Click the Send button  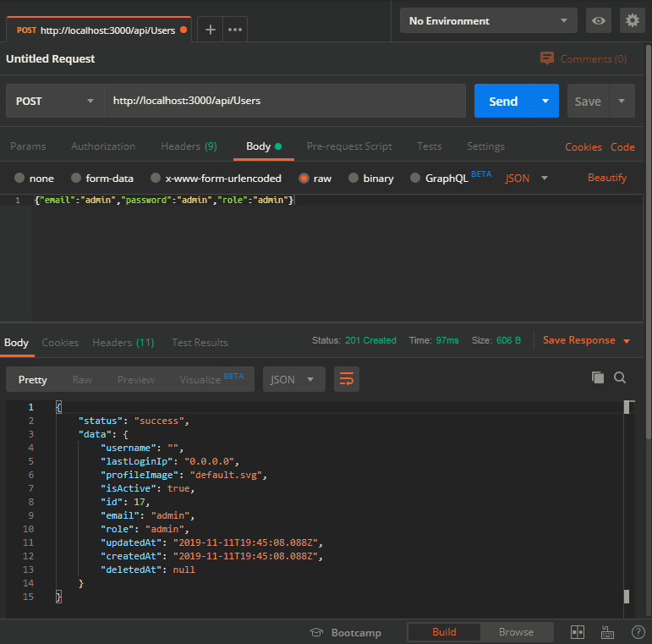(503, 101)
